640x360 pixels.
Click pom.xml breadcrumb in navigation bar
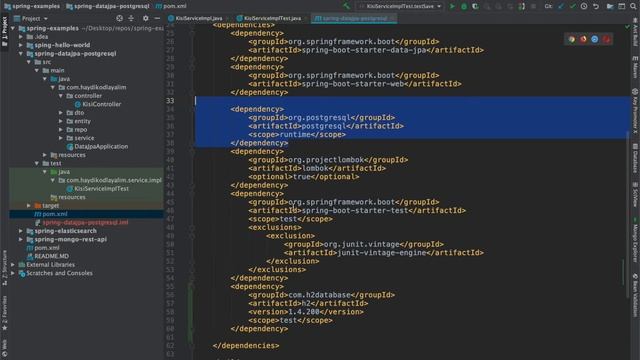click(x=171, y=6)
